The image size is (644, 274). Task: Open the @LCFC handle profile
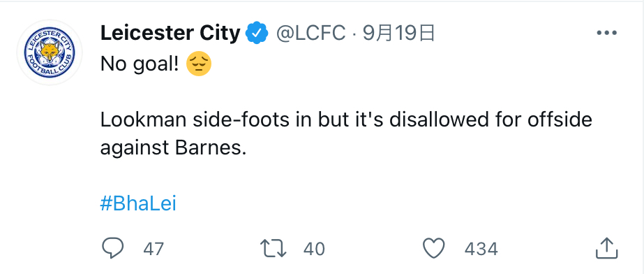coord(310,34)
